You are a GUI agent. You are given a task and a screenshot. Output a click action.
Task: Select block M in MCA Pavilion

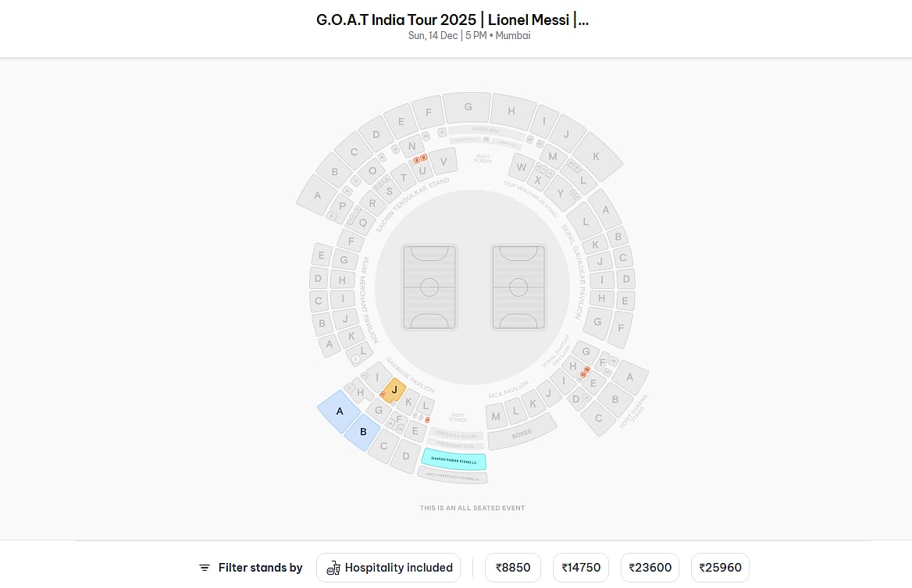[x=495, y=417]
